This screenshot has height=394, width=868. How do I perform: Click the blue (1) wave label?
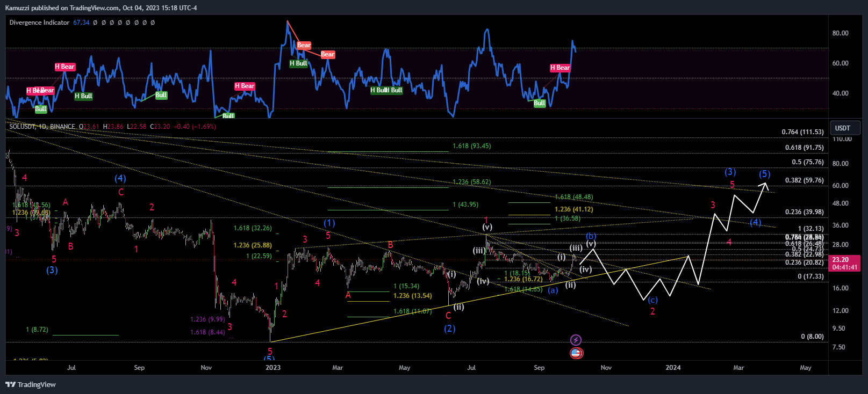[329, 223]
